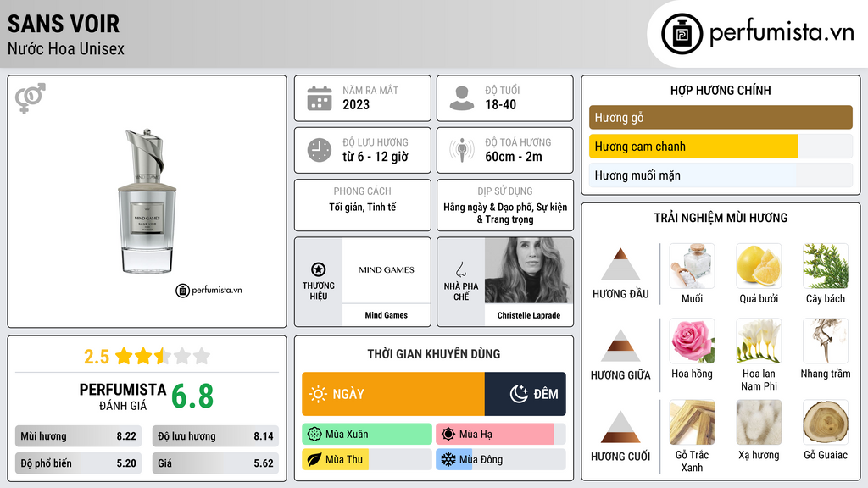This screenshot has width=868, height=488.
Task: Select the Xạ hương note image
Action: (x=759, y=422)
